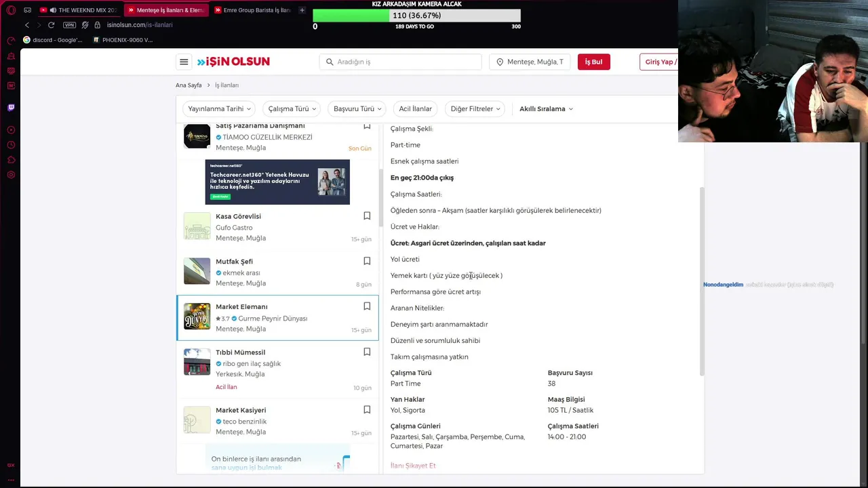This screenshot has height=488, width=868.
Task: Expand the Başvuru Türü filter
Action: pyautogui.click(x=357, y=108)
